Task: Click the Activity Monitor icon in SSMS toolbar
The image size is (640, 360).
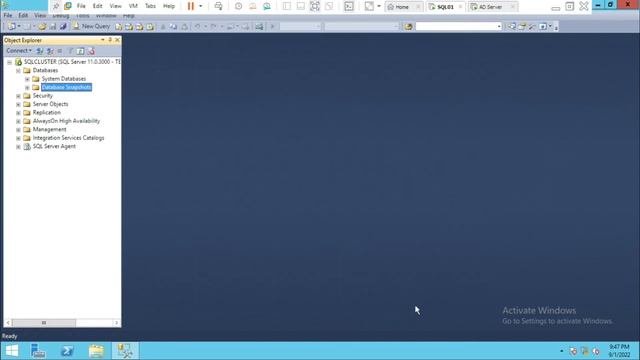Action: (259, 27)
